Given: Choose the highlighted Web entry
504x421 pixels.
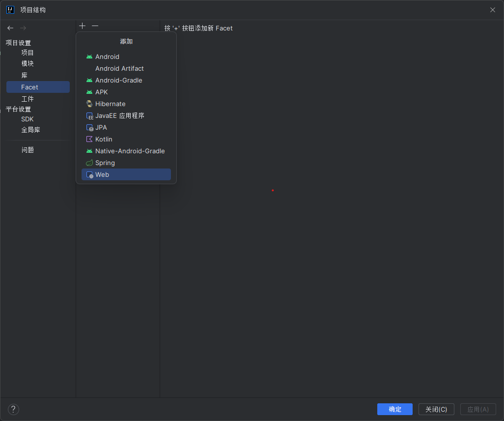Looking at the screenshot, I should [126, 174].
